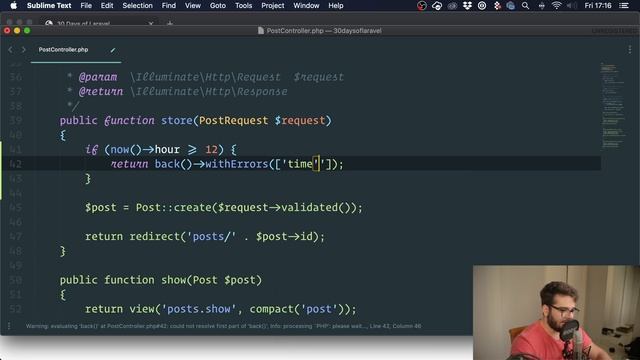Open the Window menu
The height and width of the screenshot is (360, 640).
306,6
